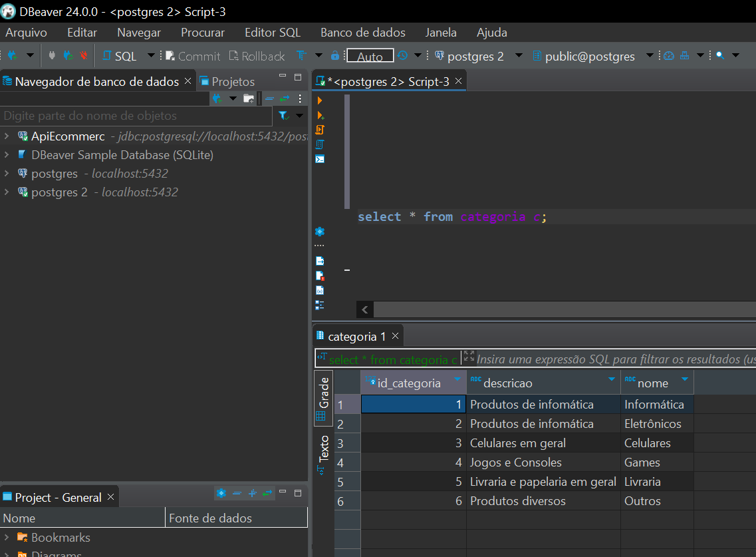Click the Reconnect icon in main toolbar

coord(68,56)
